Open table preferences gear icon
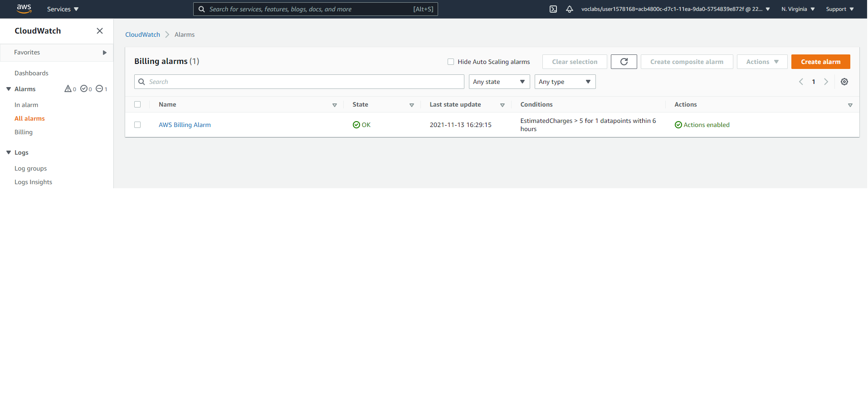 click(844, 82)
